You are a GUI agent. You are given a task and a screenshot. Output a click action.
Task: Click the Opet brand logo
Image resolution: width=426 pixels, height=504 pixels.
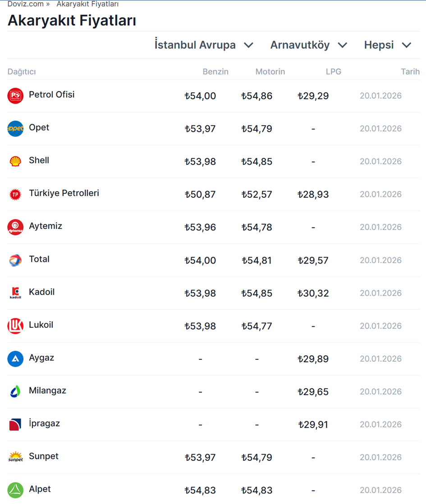(x=15, y=129)
